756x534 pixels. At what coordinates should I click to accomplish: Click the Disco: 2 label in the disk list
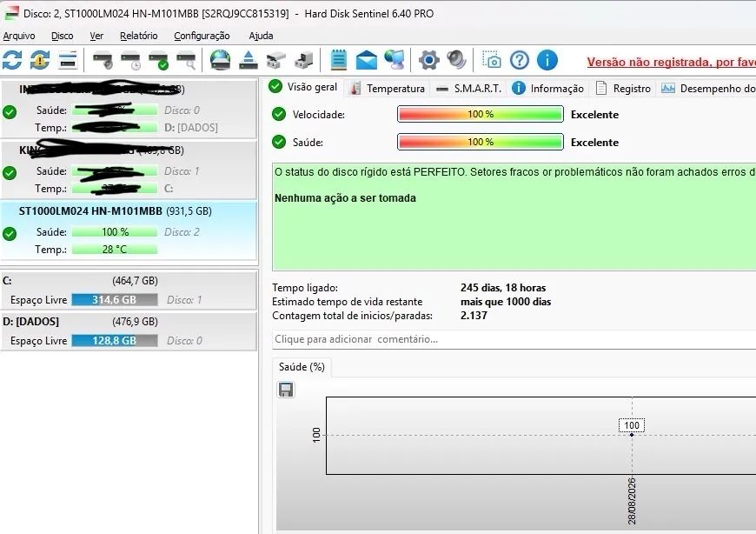click(x=182, y=232)
